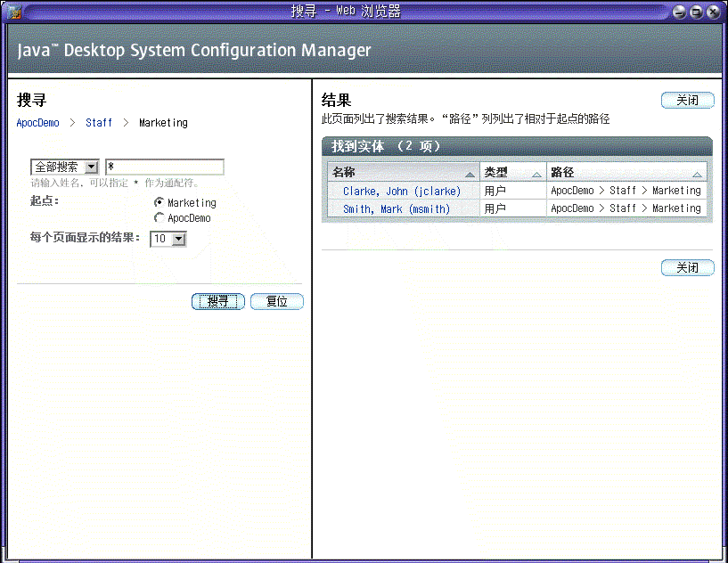Open the 全部搜索 search type dropdown
The image size is (728, 563).
[x=64, y=167]
